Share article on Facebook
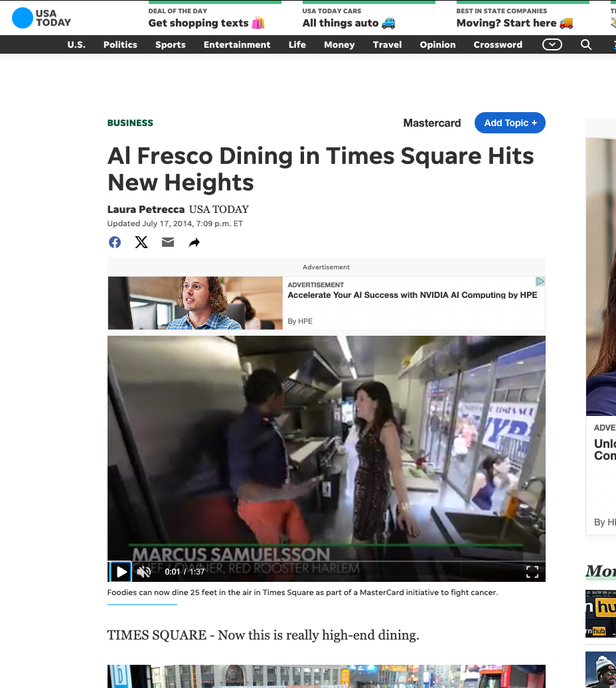Image resolution: width=616 pixels, height=688 pixels. [x=115, y=242]
